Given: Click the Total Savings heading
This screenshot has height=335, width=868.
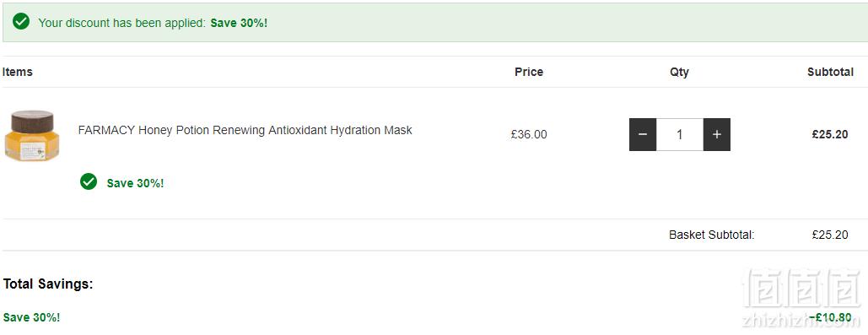Looking at the screenshot, I should pos(48,284).
